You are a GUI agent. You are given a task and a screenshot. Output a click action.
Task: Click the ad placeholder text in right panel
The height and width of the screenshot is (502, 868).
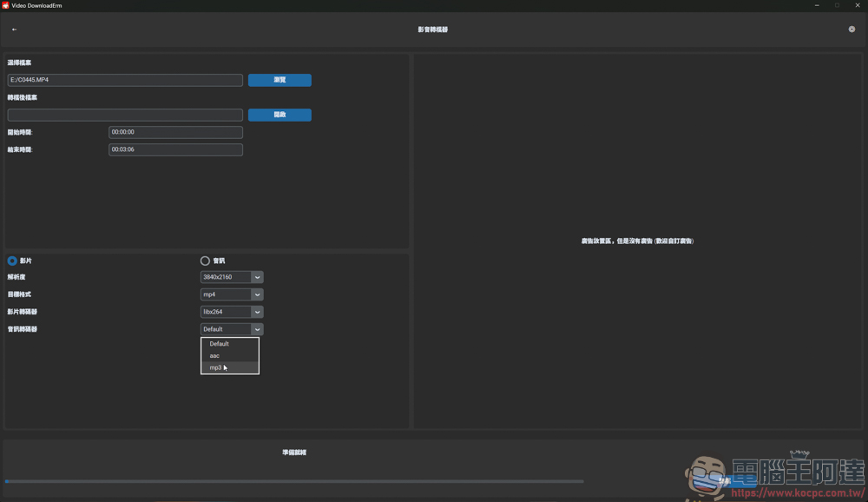pyautogui.click(x=637, y=241)
